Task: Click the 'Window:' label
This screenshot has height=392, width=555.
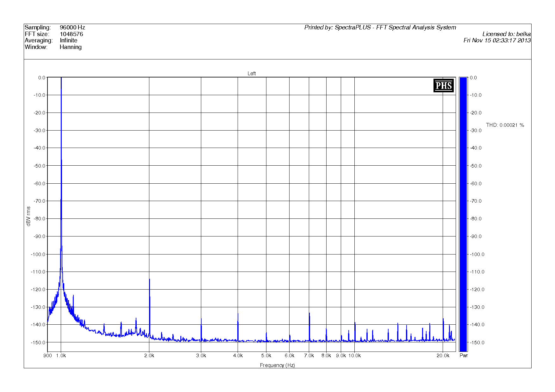Action: point(36,47)
